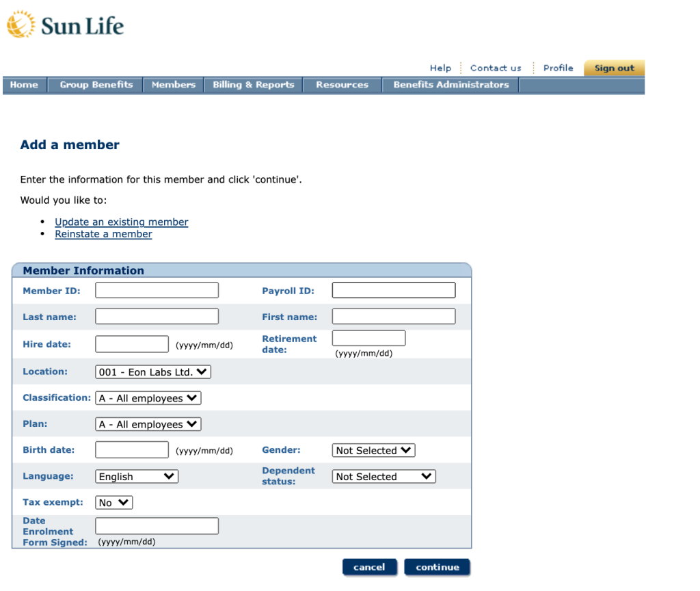Focus the Hire date field
The width and height of the screenshot is (700, 591).
coord(131,344)
